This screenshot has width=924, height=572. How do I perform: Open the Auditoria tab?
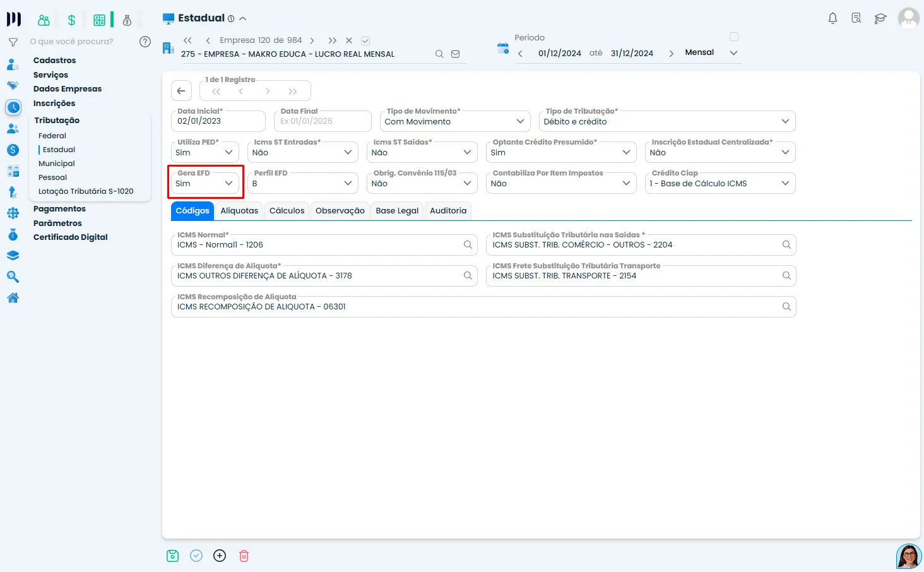(x=448, y=211)
